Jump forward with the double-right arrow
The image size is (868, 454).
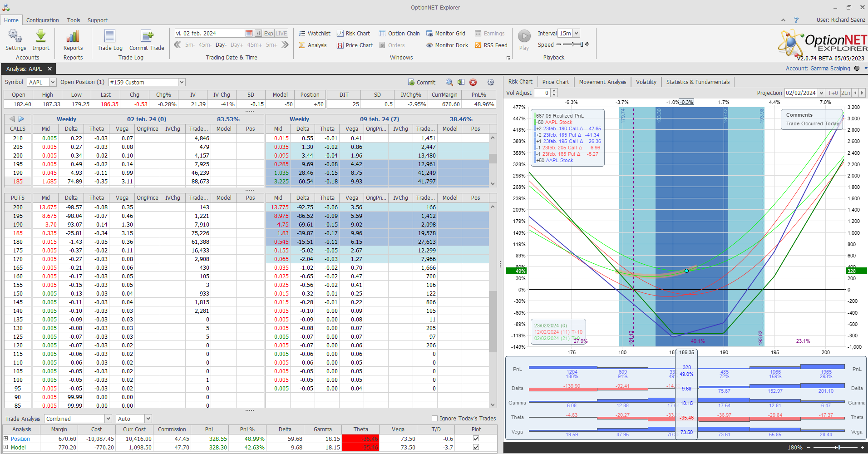pyautogui.click(x=285, y=44)
